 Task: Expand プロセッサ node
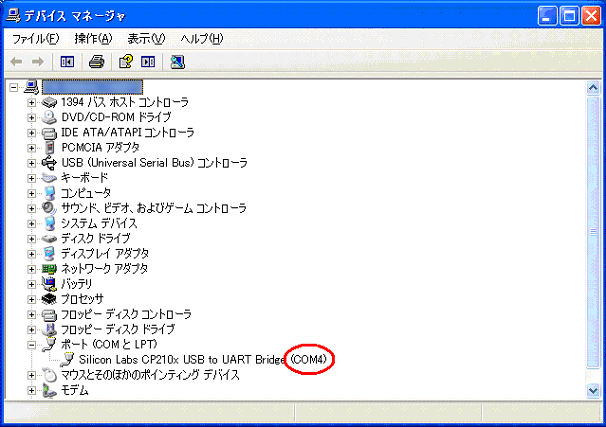pyautogui.click(x=32, y=299)
